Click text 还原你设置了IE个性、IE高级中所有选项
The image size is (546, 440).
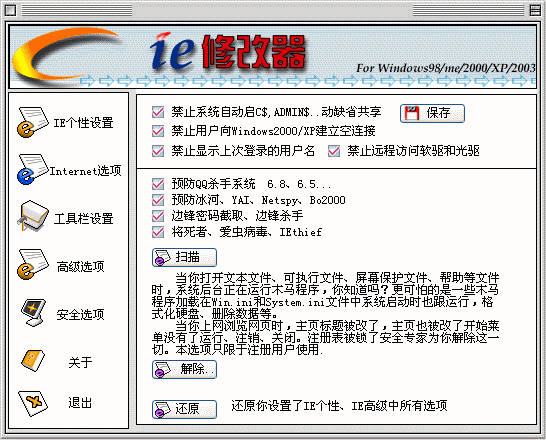pos(339,406)
